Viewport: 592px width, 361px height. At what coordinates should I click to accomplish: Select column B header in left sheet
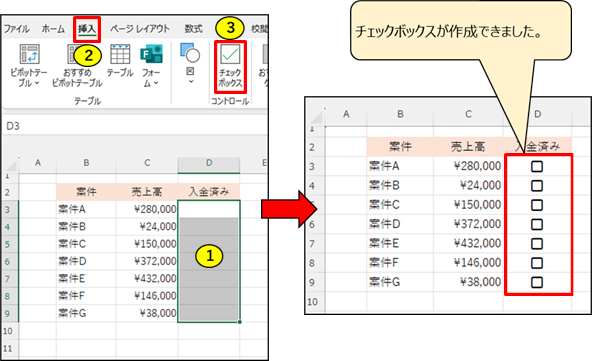(86, 164)
